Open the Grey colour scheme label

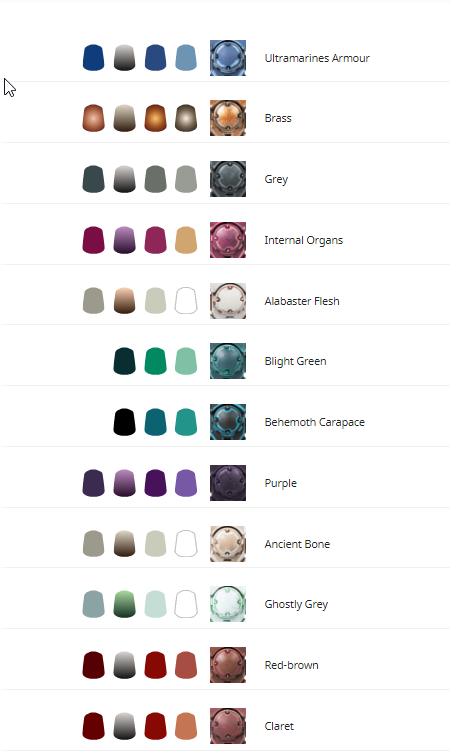pyautogui.click(x=276, y=179)
